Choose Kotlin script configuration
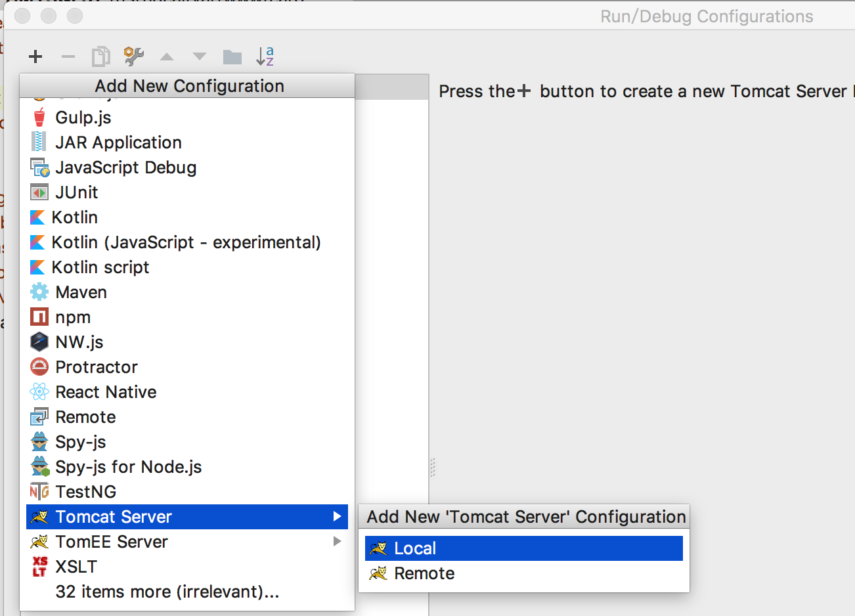The width and height of the screenshot is (855, 616). (187, 267)
